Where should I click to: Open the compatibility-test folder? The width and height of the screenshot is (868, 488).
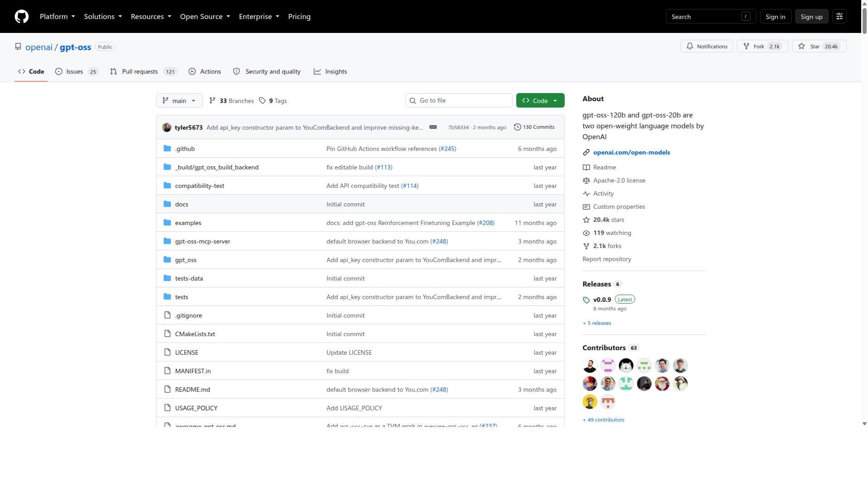tap(200, 186)
